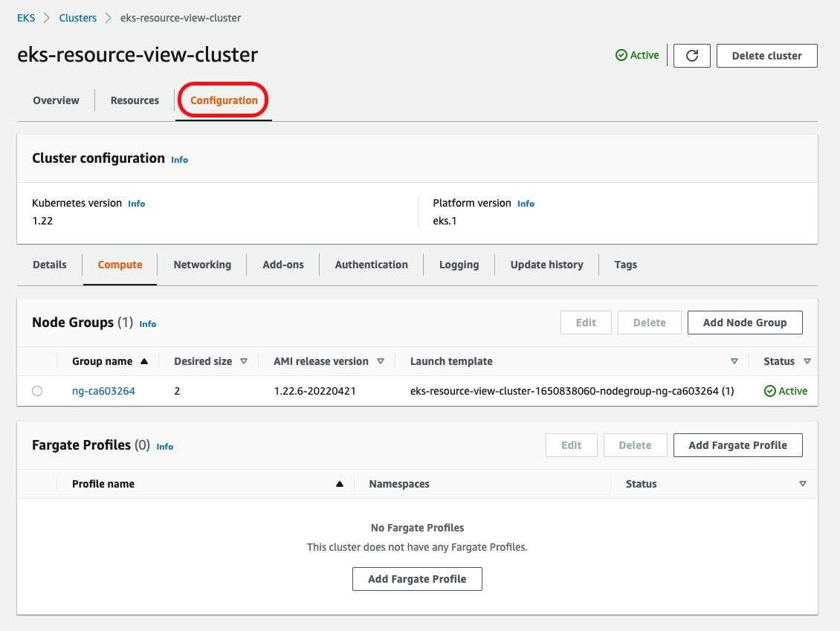The width and height of the screenshot is (840, 631).
Task: Click the refresh cluster icon button
Action: [x=691, y=56]
